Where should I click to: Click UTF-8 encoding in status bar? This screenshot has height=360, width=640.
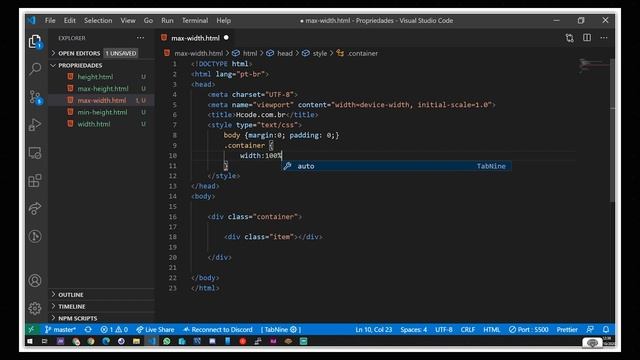(444, 329)
